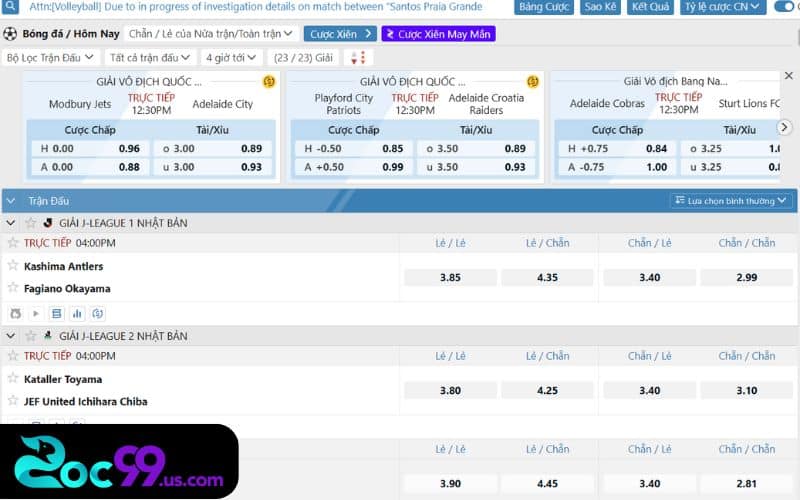800x500 pixels.
Task: Toggle the switch in the top bar
Action: [786, 7]
